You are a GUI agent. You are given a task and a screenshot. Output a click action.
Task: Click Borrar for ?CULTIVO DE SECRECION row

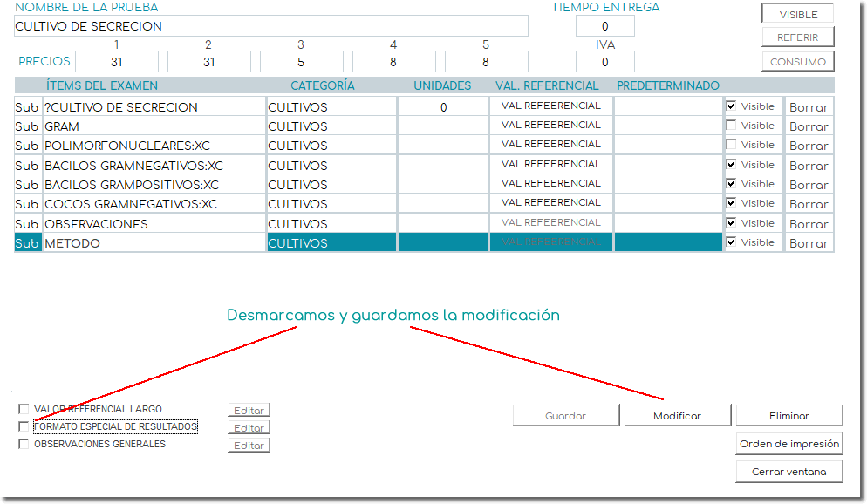(x=809, y=107)
